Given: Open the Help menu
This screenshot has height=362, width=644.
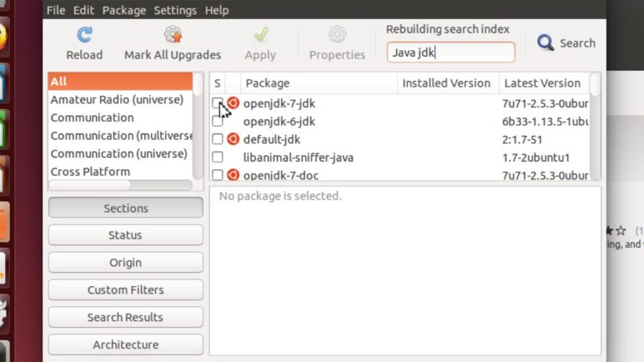Looking at the screenshot, I should coord(217,10).
